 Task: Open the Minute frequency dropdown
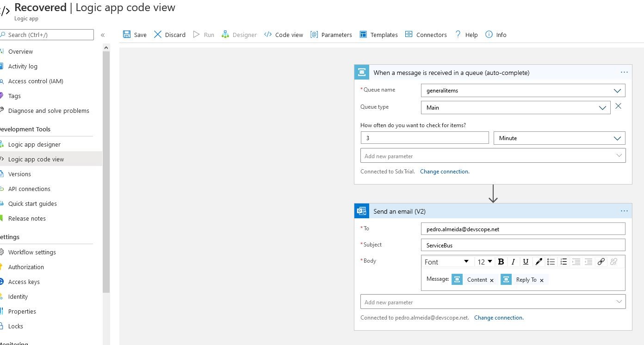coord(617,138)
